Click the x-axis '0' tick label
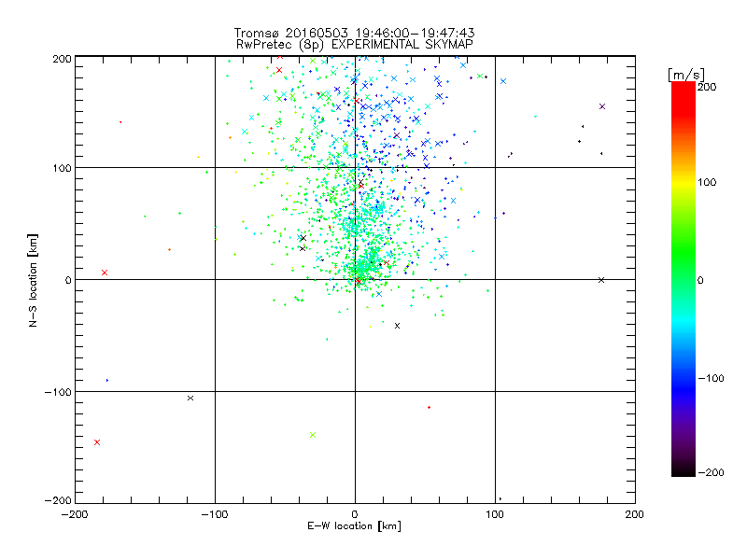Viewport: 747px width, 560px height. (355, 514)
